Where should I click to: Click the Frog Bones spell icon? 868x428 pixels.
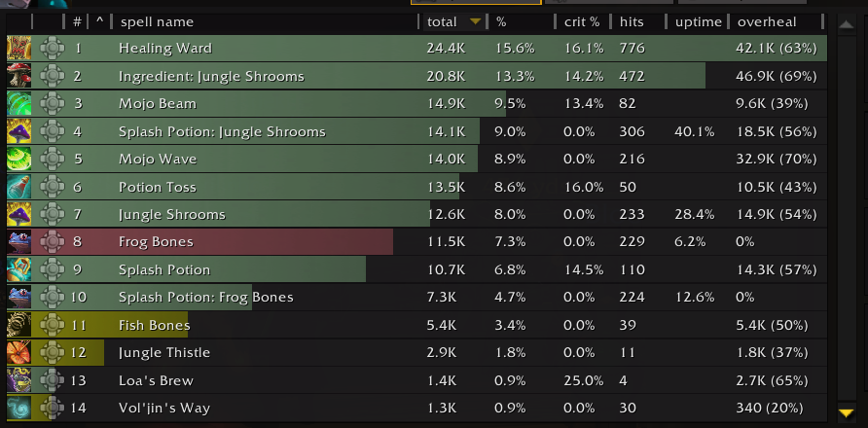pos(18,242)
